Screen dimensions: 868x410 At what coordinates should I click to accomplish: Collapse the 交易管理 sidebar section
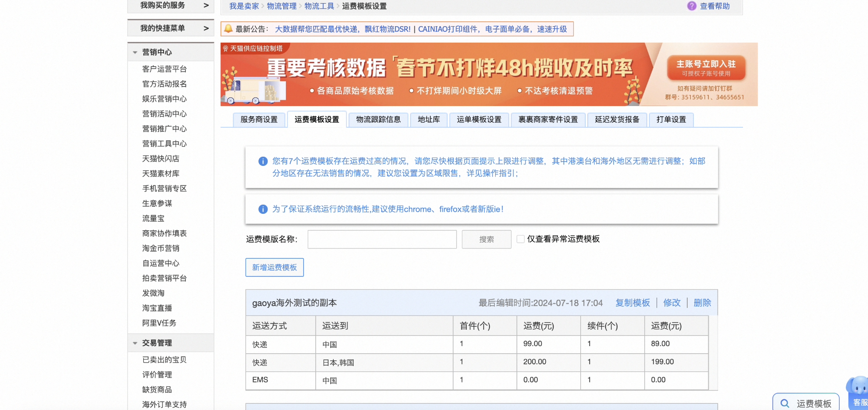135,343
